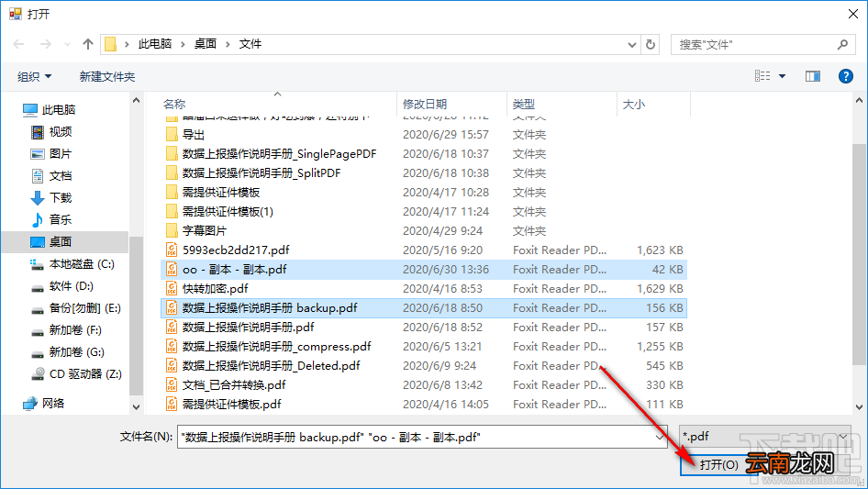Select file oo - 副本 - 副本.pdf
Viewport: 868px width, 489px height.
424,270
